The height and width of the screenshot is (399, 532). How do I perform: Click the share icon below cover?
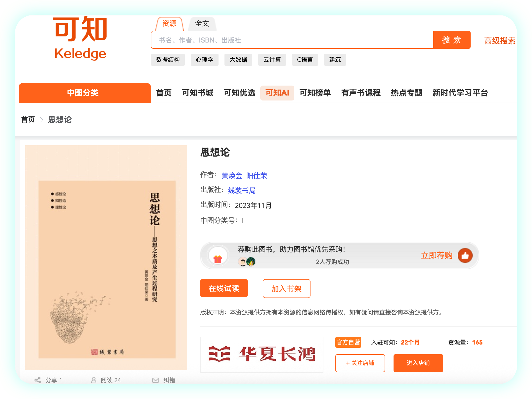(38, 380)
